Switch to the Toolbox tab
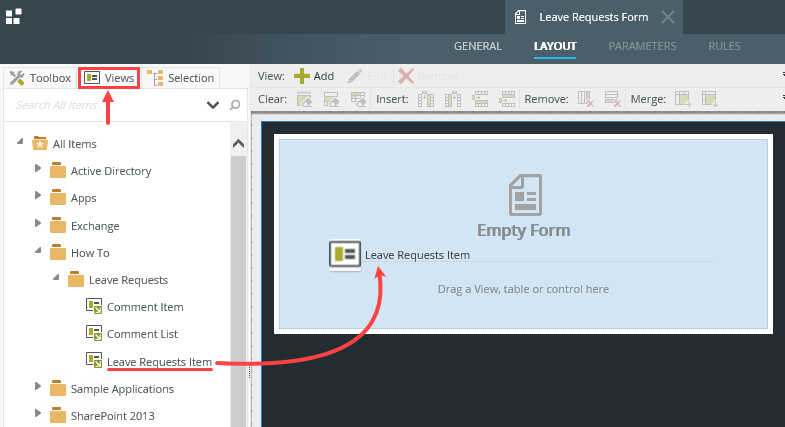 pos(40,77)
